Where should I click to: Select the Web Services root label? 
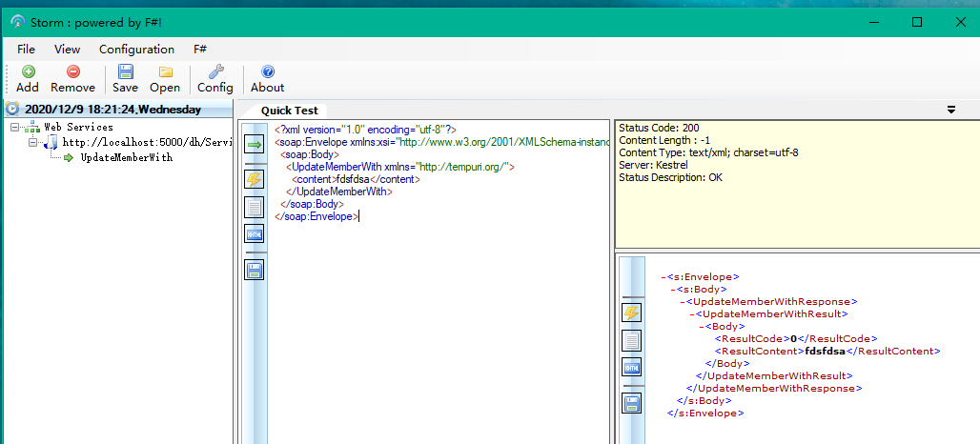(x=78, y=128)
